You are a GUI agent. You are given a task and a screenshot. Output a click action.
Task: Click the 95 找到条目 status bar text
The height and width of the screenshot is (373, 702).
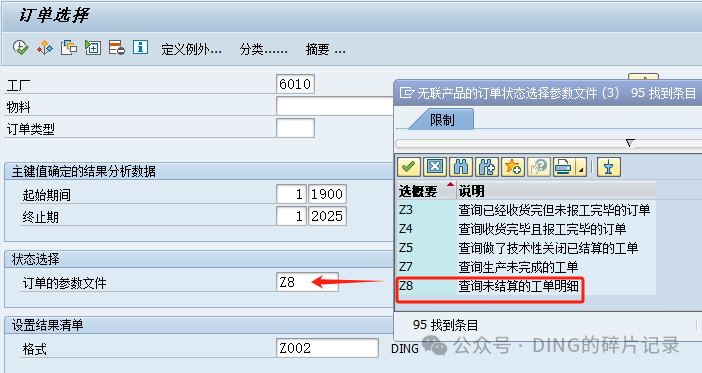pos(445,325)
